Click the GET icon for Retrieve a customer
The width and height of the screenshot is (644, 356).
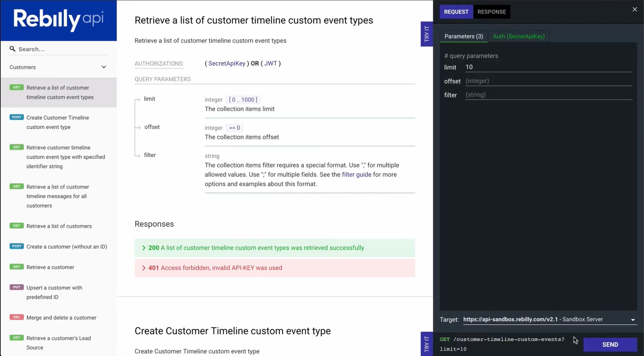click(16, 266)
